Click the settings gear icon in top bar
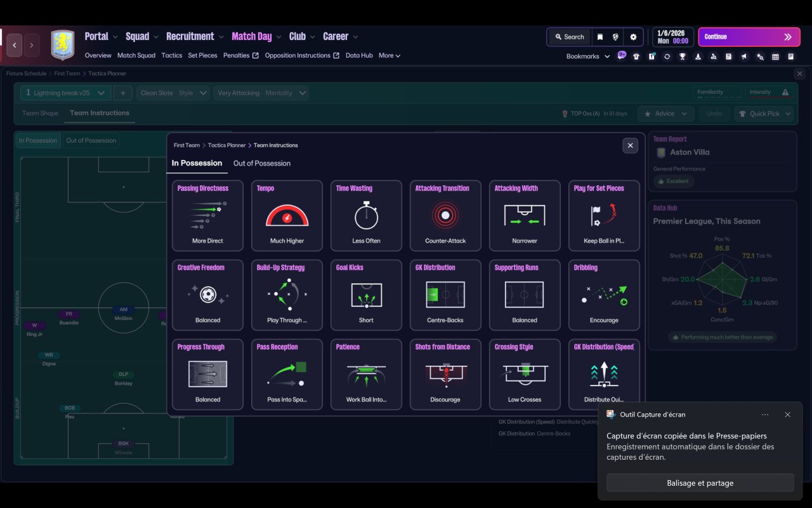The width and height of the screenshot is (812, 508). coord(633,37)
